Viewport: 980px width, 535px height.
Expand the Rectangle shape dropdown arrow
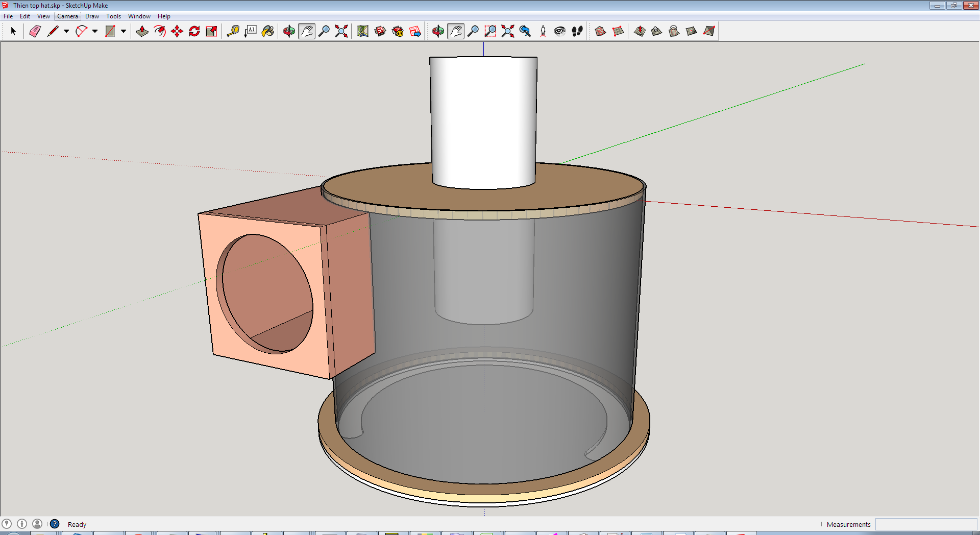[124, 31]
